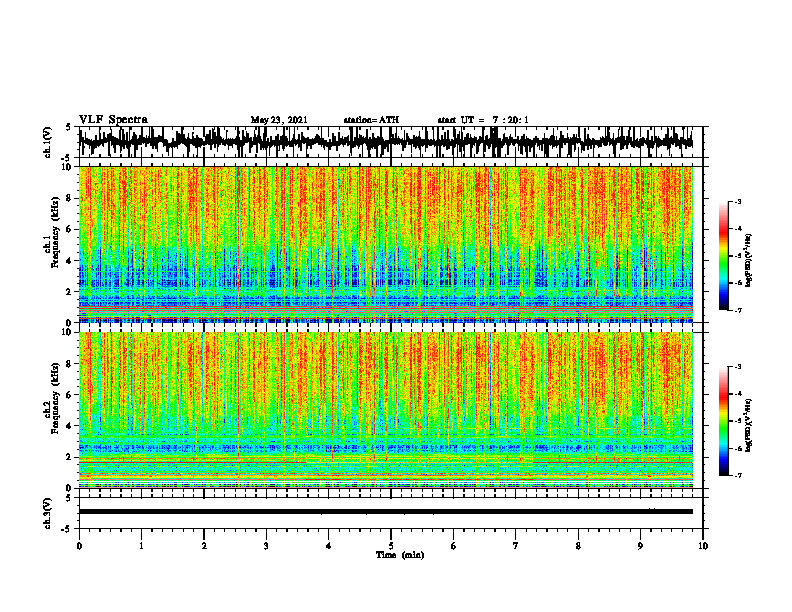Click the 6 kHz tick on ch.1 frequency axis
792x612 pixels.
pyautogui.click(x=71, y=229)
